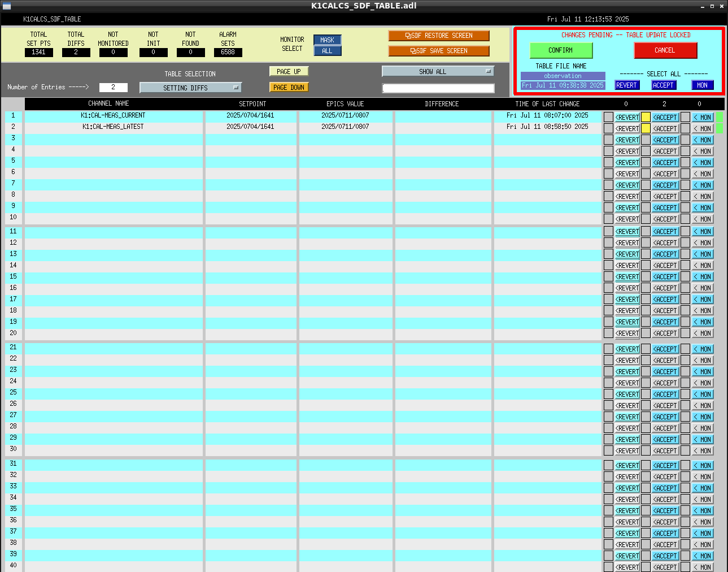Click the K1CALCS_SDF_TABLE title label
Viewport: 728px width, 572px height.
(52, 19)
